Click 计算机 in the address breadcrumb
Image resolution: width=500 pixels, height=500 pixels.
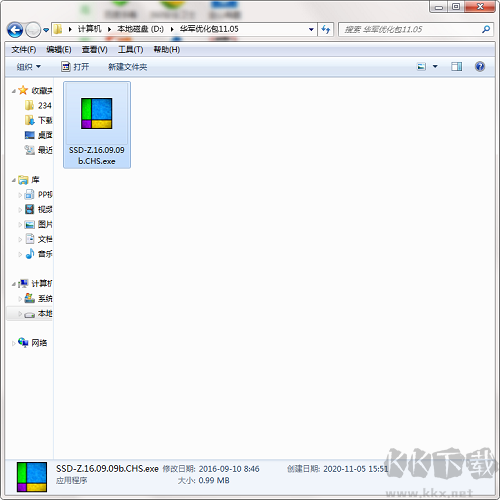[89, 29]
